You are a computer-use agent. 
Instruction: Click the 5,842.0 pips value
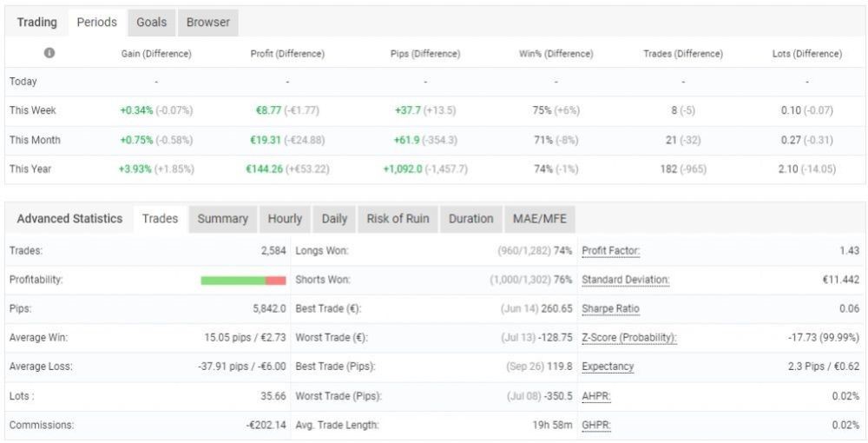[x=270, y=309]
